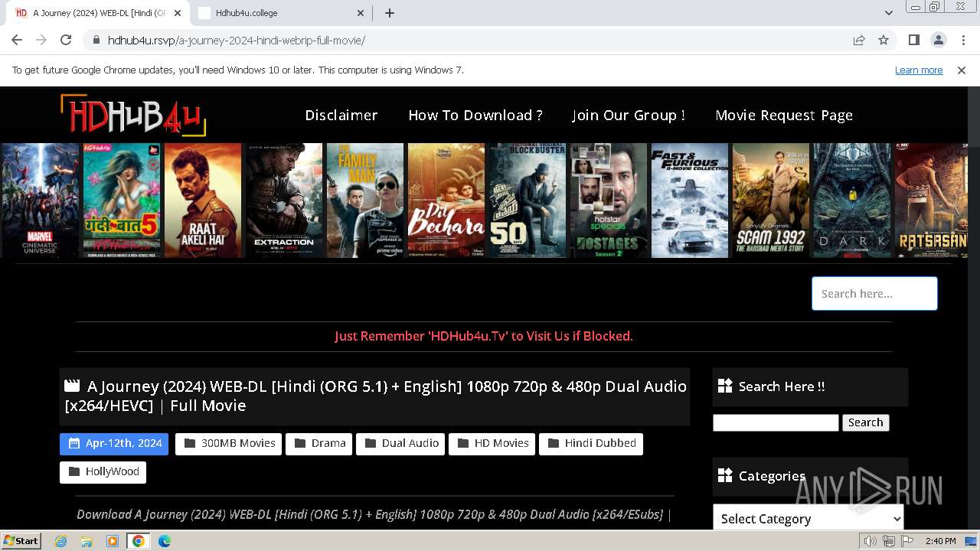980x551 pixels.
Task: Open The Family Man poster
Action: (365, 201)
